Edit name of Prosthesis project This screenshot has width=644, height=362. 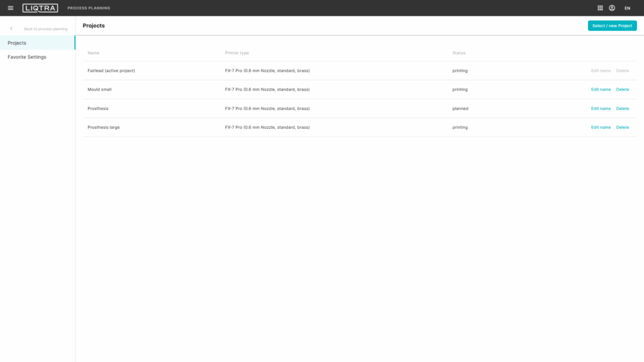(601, 109)
